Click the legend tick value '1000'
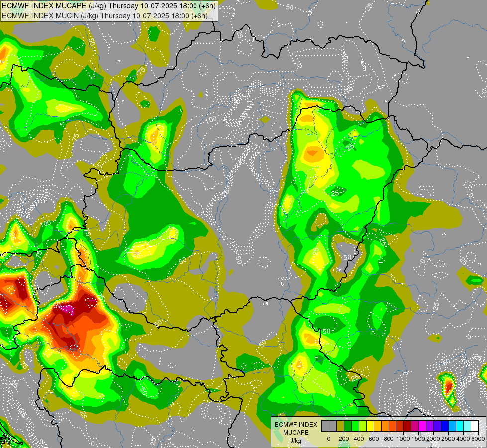Image resolution: width=487 pixels, height=448 pixels. (403, 439)
